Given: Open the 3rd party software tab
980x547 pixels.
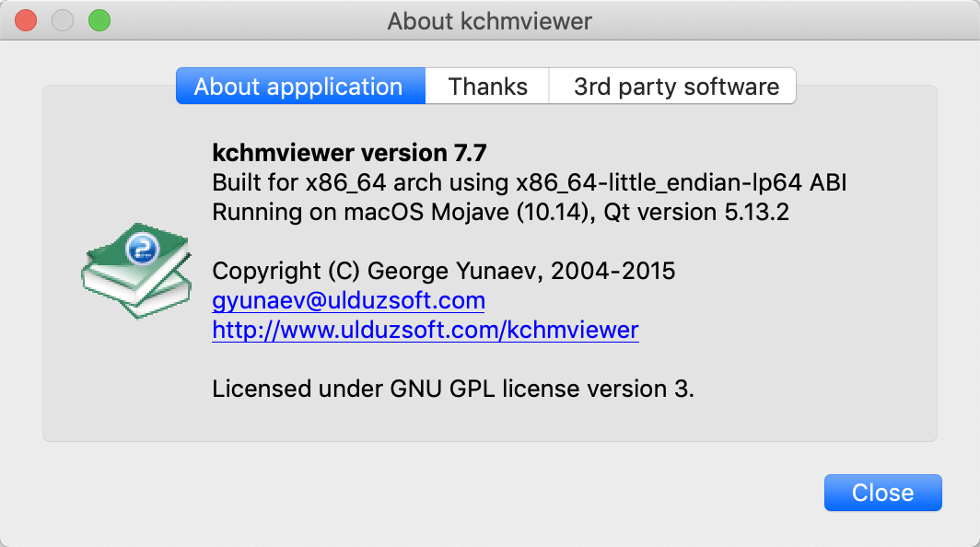Looking at the screenshot, I should 672,87.
